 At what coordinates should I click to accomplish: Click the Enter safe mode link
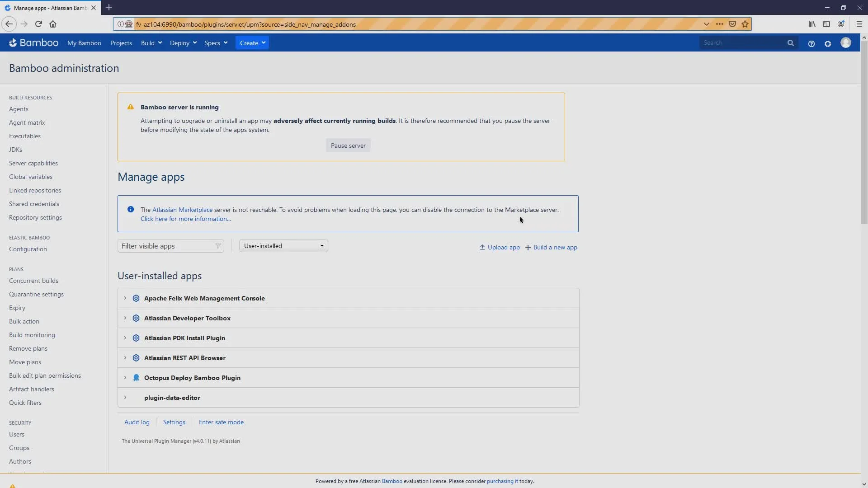pyautogui.click(x=221, y=422)
